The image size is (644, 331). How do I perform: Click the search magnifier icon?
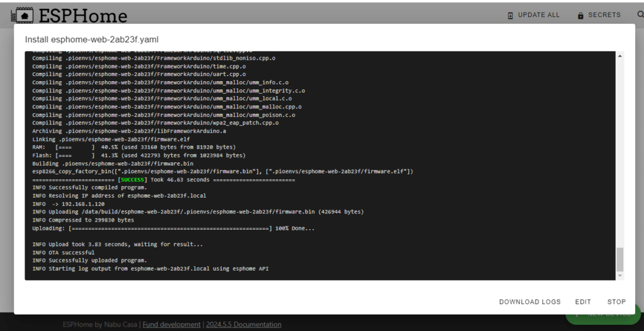point(640,14)
